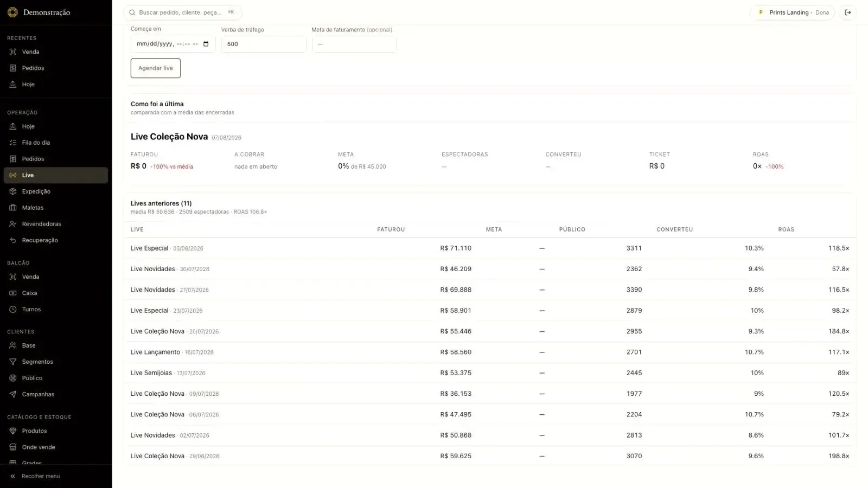
Task: Go to Hoje under Recentes
Action: point(56,85)
